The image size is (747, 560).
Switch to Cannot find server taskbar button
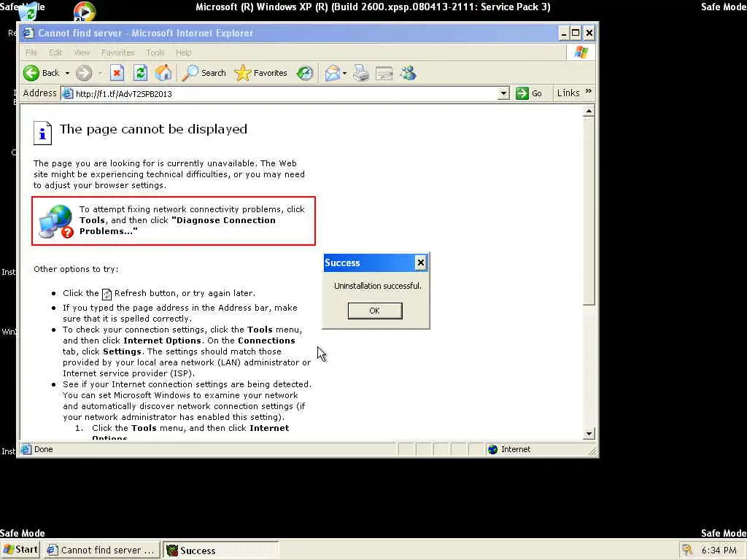pyautogui.click(x=101, y=550)
